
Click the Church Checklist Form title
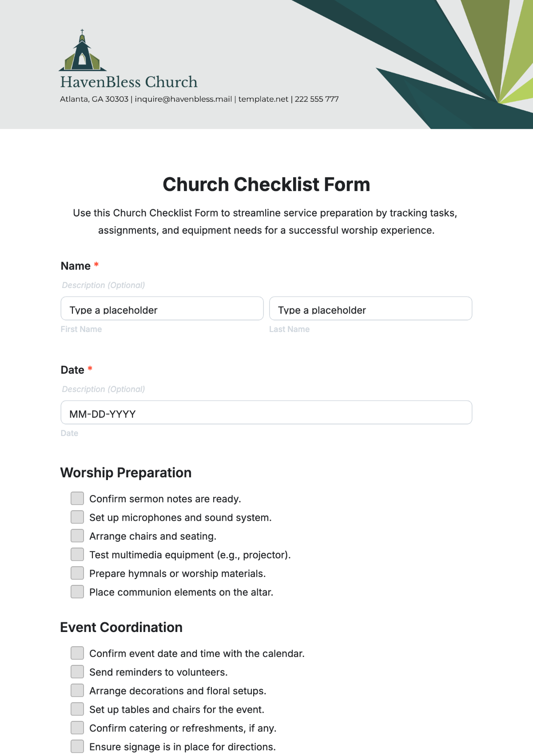click(266, 184)
